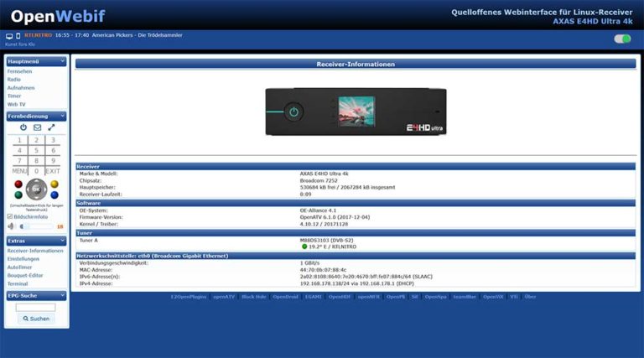Open the Über footer link

(530, 297)
